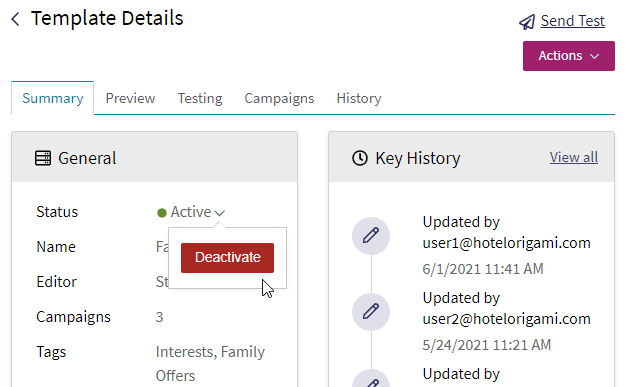This screenshot has height=387, width=625.
Task: Click the Editor field label
Action: 56,282
